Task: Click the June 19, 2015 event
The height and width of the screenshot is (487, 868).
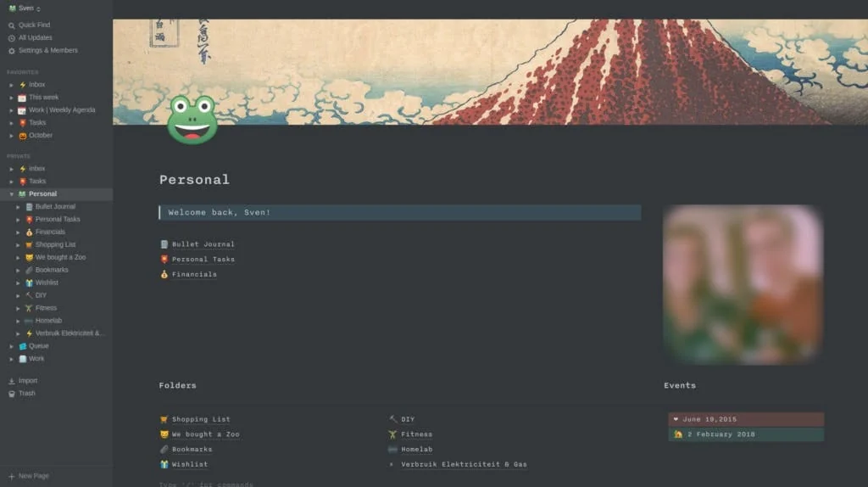Action: 746,419
